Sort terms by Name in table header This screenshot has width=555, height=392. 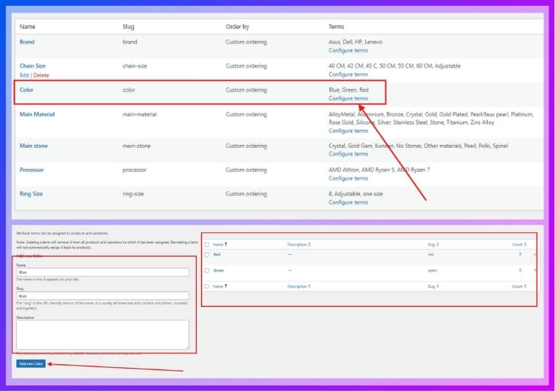point(219,244)
